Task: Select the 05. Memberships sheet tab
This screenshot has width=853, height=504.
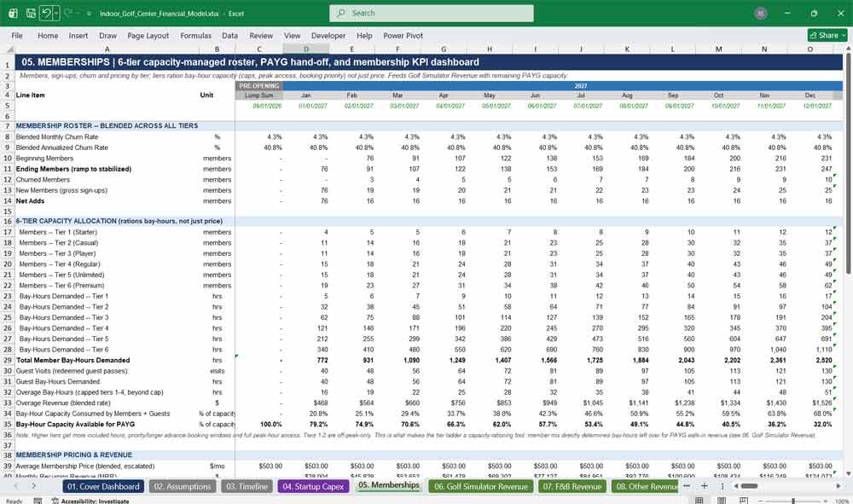Action: (388, 485)
